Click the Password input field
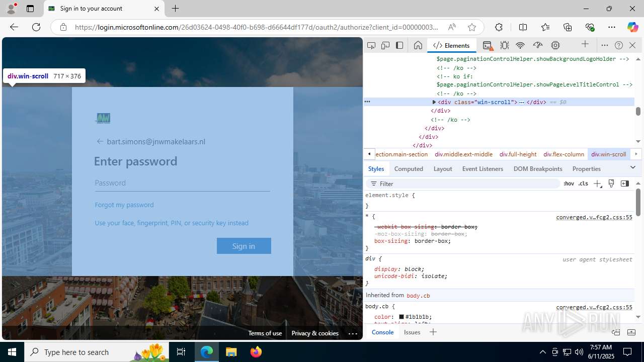 click(182, 183)
